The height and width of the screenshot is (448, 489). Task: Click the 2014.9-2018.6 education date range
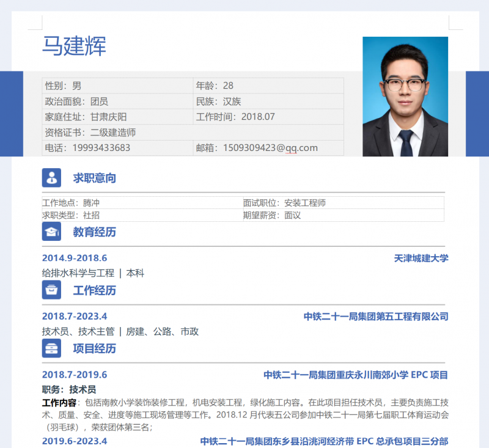point(75,258)
